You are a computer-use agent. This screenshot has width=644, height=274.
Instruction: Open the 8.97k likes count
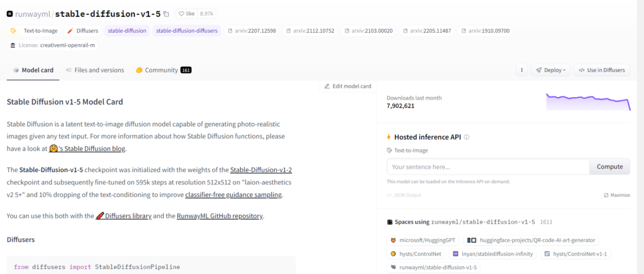tap(206, 14)
